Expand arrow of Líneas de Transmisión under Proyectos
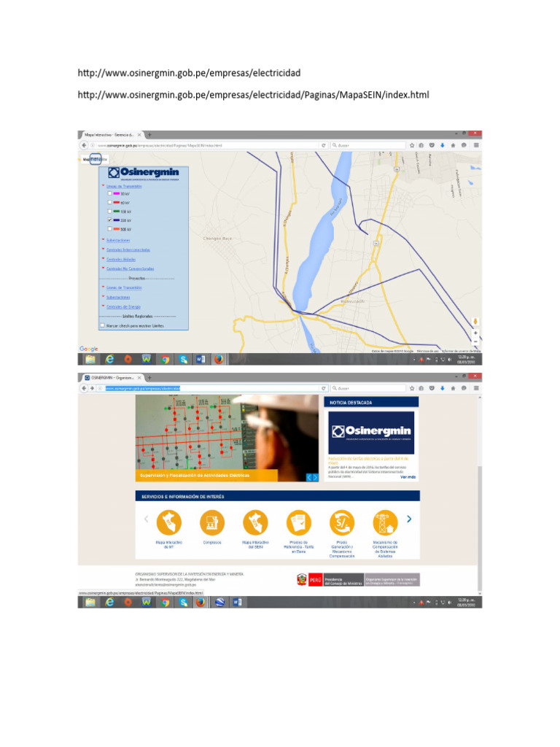 point(103,287)
